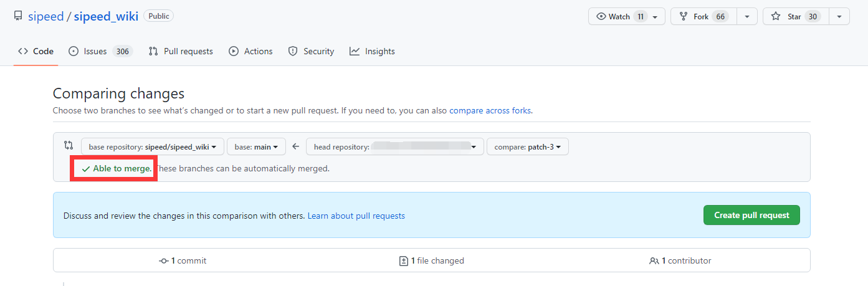Click the 306 issues counter badge

point(123,51)
